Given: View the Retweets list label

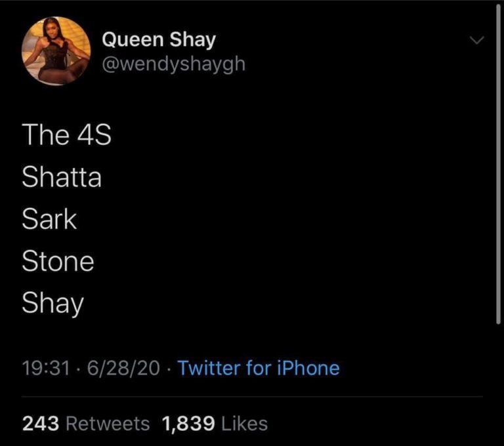Looking at the screenshot, I should tap(107, 424).
